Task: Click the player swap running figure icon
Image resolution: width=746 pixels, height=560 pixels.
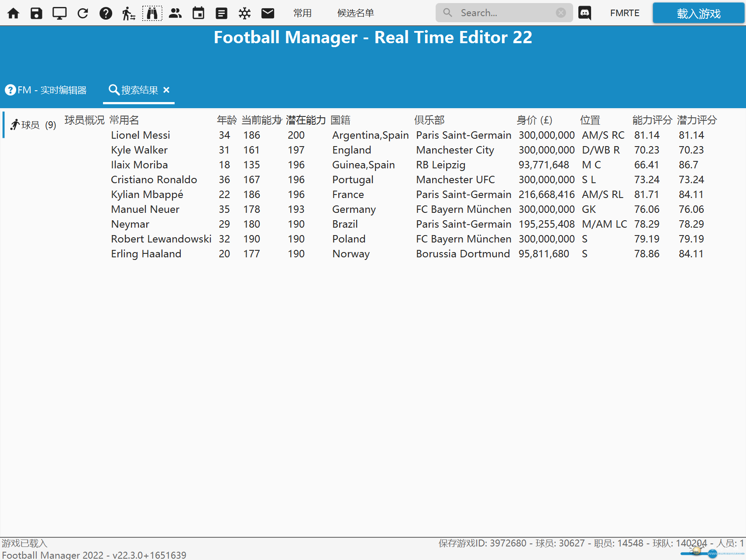Action: (x=129, y=13)
